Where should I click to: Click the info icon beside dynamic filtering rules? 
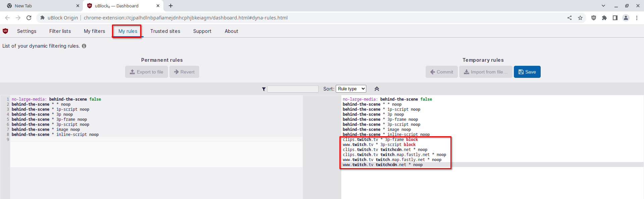pos(84,46)
